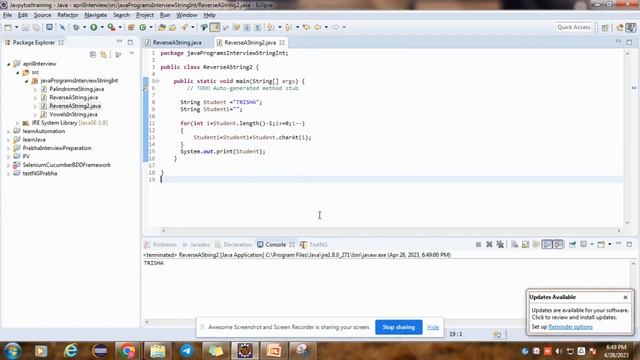Click the Save toolbar icon
Viewport: 640px width, 360px height.
coord(25,27)
